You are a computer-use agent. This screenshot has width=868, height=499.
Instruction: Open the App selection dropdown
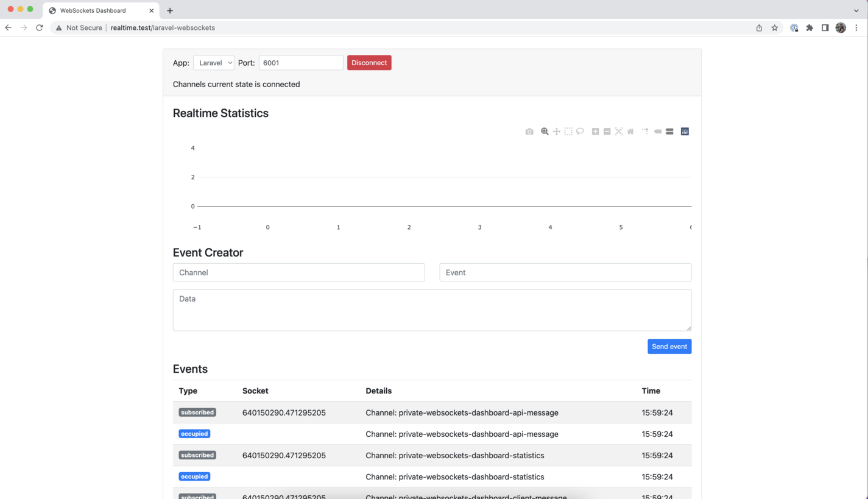213,62
